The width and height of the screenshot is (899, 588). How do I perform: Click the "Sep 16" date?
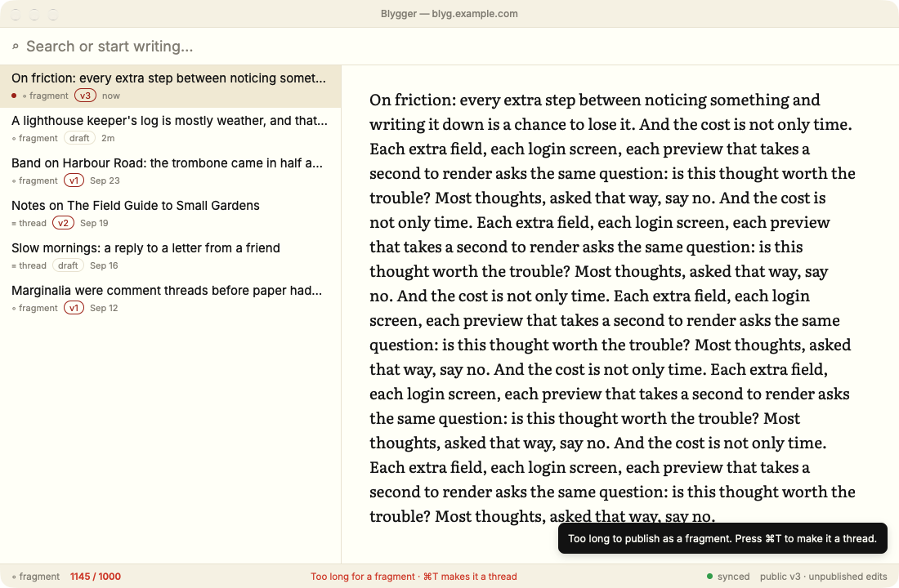click(104, 265)
